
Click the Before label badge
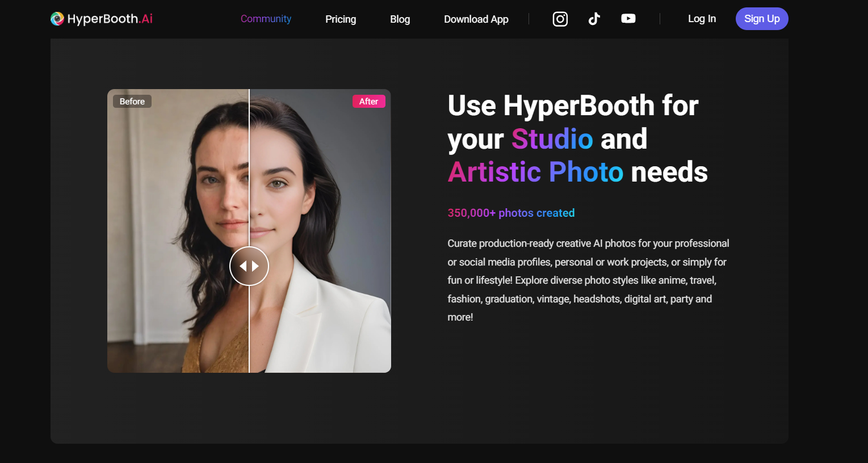point(132,101)
